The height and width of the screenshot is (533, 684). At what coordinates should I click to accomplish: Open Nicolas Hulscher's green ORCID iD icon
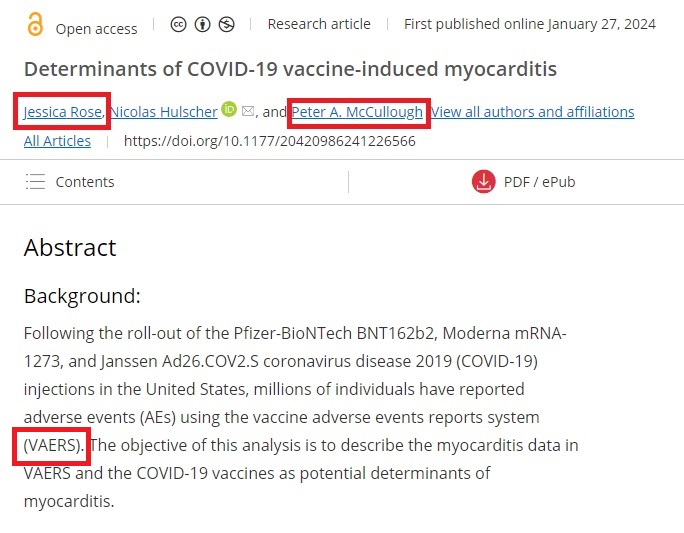229,110
